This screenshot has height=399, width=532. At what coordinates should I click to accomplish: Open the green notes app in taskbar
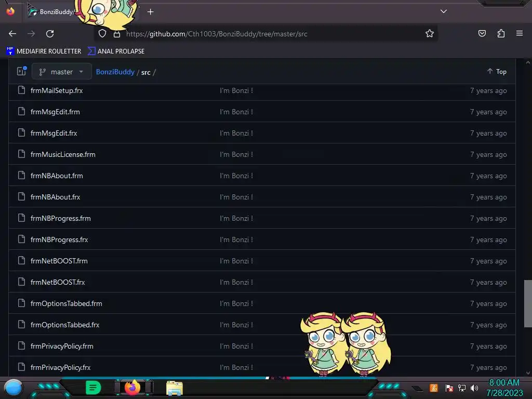click(94, 388)
